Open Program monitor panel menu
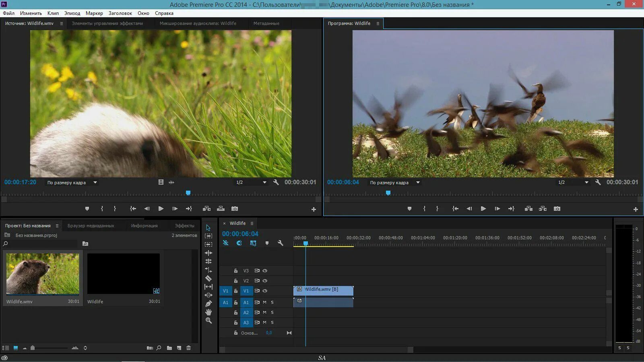Image resolution: width=644 pixels, height=362 pixels. point(378,23)
